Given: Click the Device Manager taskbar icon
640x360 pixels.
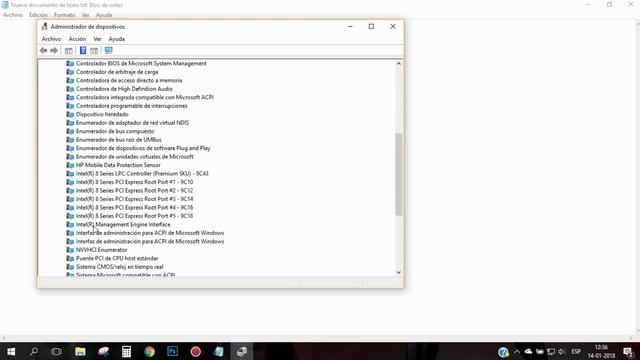Looking at the screenshot, I should [242, 351].
